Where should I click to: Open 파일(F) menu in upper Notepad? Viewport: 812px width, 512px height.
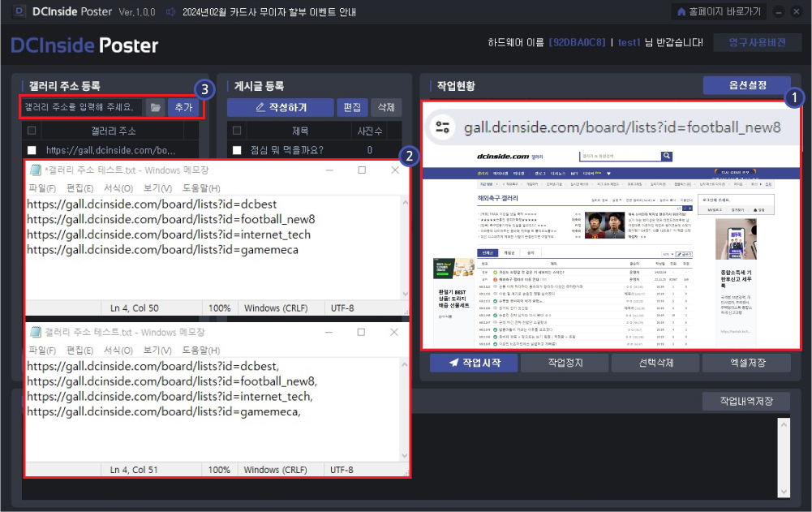pyautogui.click(x=42, y=188)
